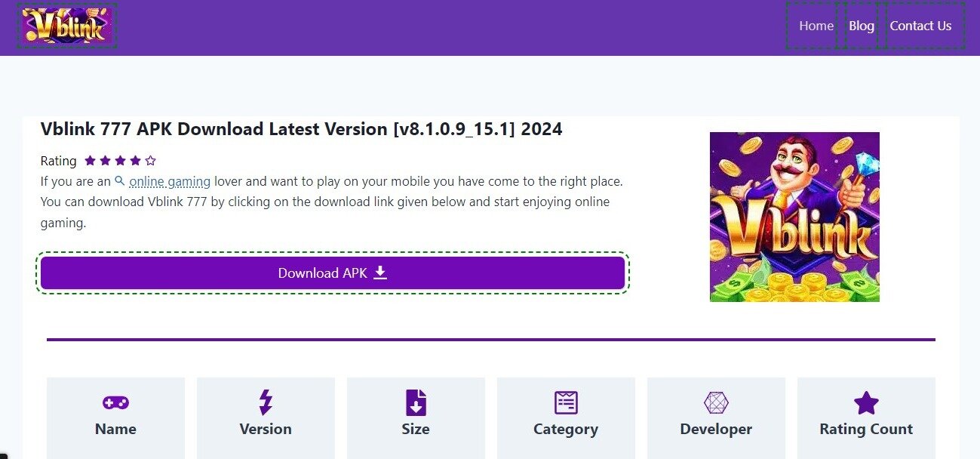Click the download arrow icon in button
This screenshot has height=459, width=980.
click(380, 273)
